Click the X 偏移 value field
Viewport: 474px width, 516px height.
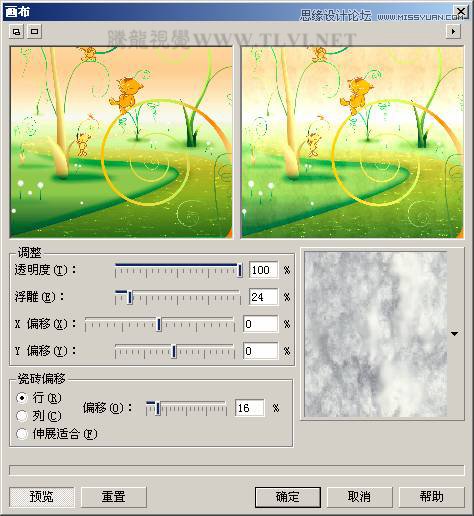point(260,324)
